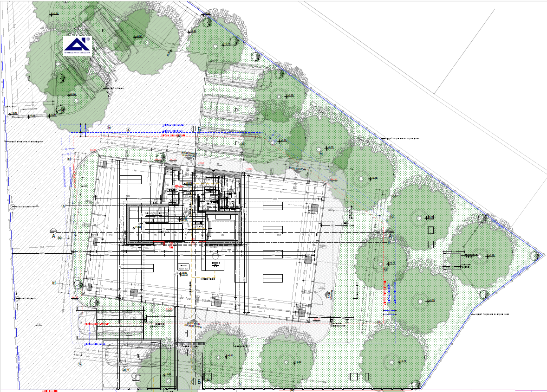The image size is (547, 392).
Task: Select grid axis bubble B1
Action: [53, 283]
